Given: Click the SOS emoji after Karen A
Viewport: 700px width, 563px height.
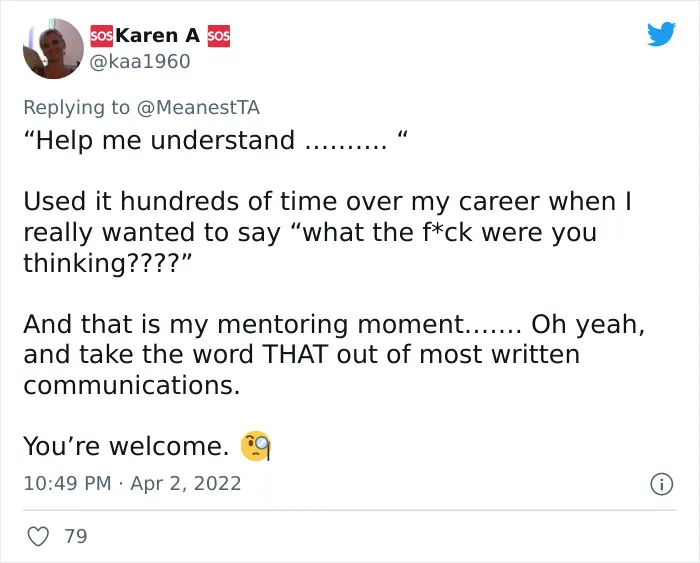Looking at the screenshot, I should click(x=218, y=36).
